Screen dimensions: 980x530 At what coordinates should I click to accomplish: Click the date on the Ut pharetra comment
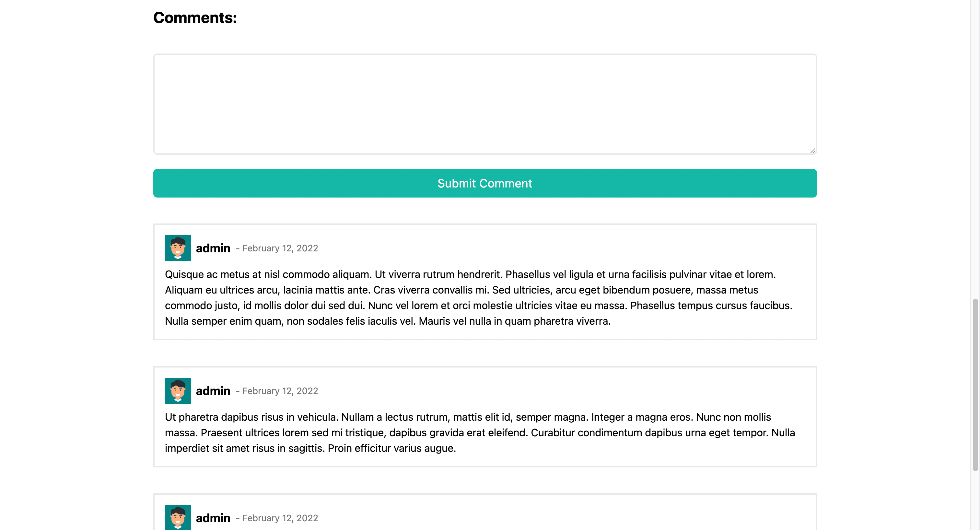[x=280, y=391]
